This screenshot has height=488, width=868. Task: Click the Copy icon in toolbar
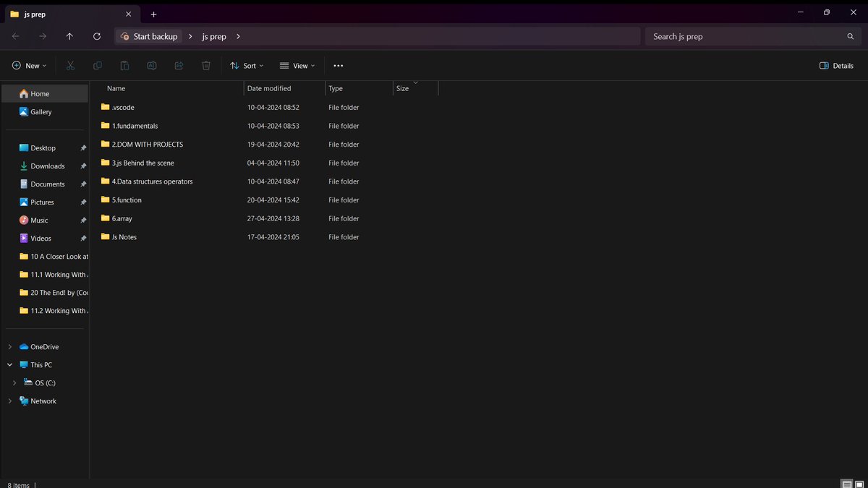point(98,66)
